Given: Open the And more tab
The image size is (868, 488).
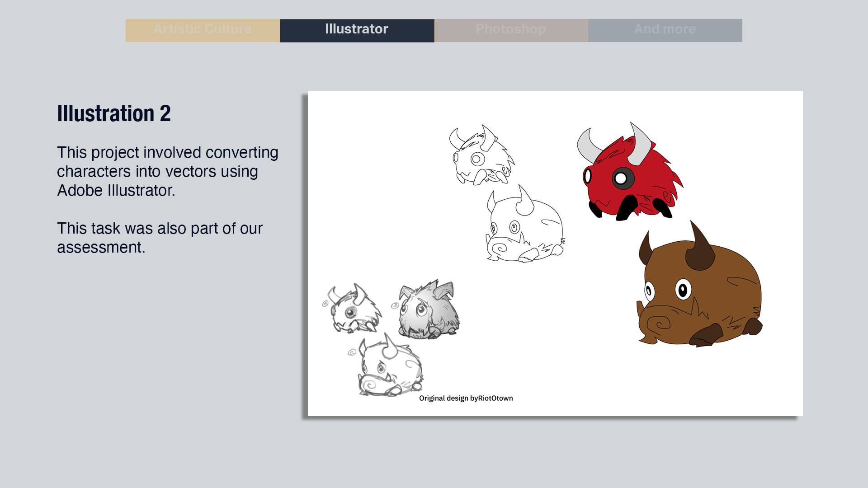Looking at the screenshot, I should [x=665, y=30].
